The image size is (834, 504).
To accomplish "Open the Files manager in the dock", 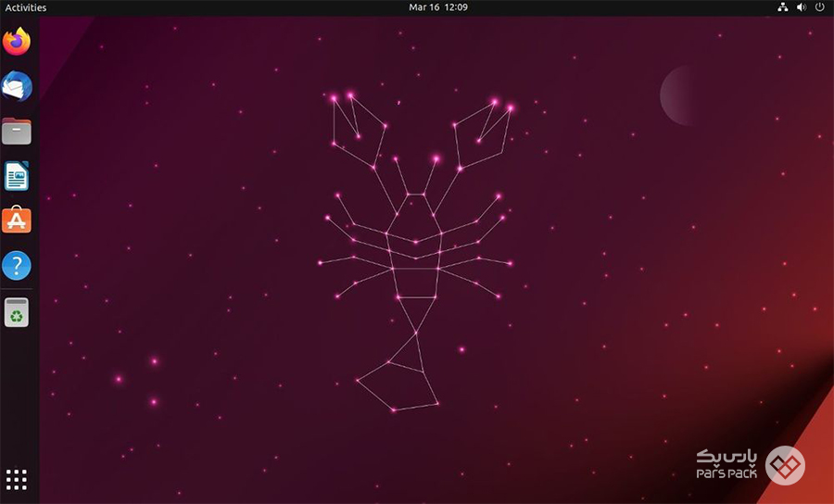I will [17, 131].
